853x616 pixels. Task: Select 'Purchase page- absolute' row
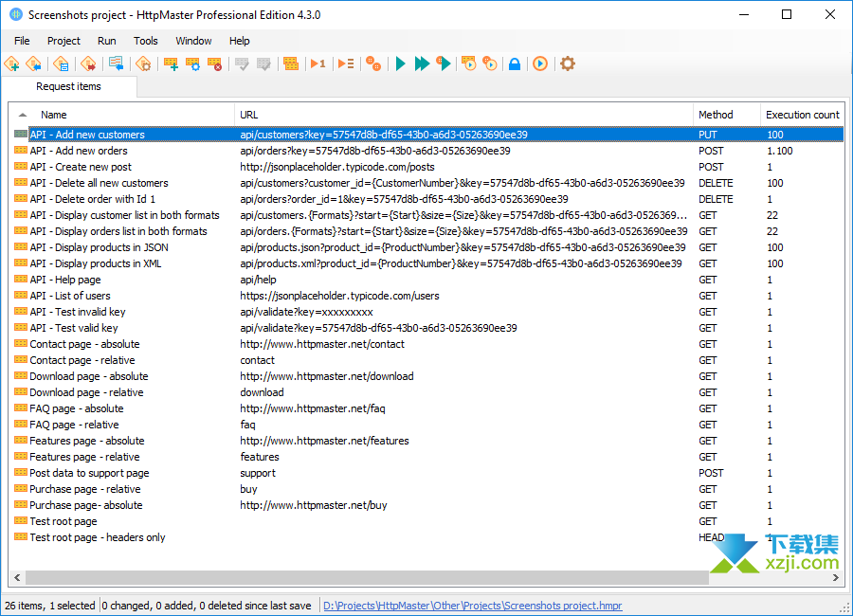coord(428,505)
